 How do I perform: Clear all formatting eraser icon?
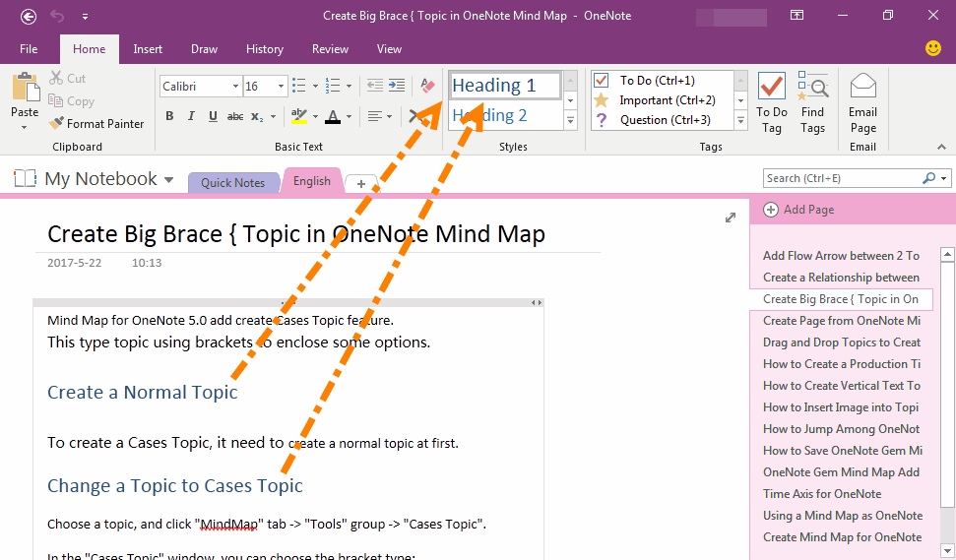[428, 86]
